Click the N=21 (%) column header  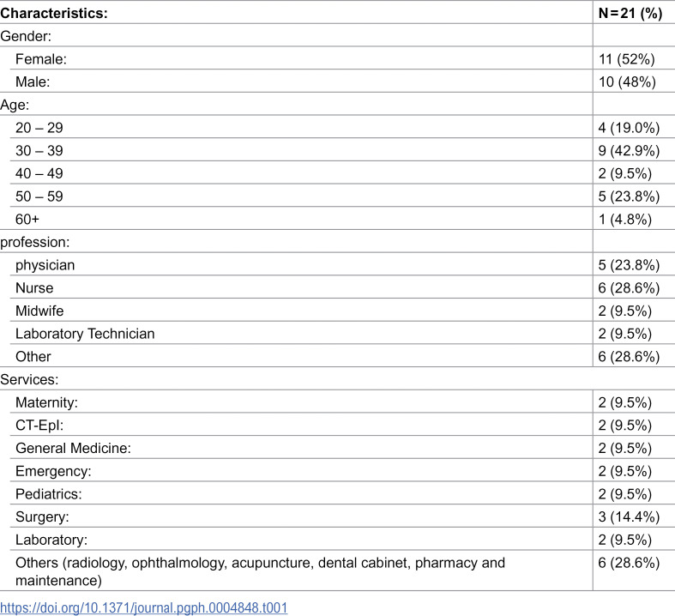coord(630,13)
